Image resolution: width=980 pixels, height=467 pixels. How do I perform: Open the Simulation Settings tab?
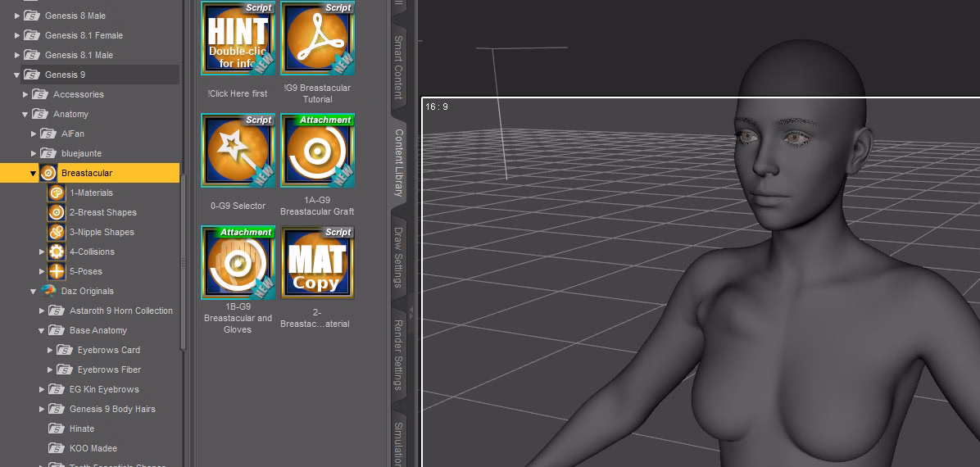tap(398, 441)
